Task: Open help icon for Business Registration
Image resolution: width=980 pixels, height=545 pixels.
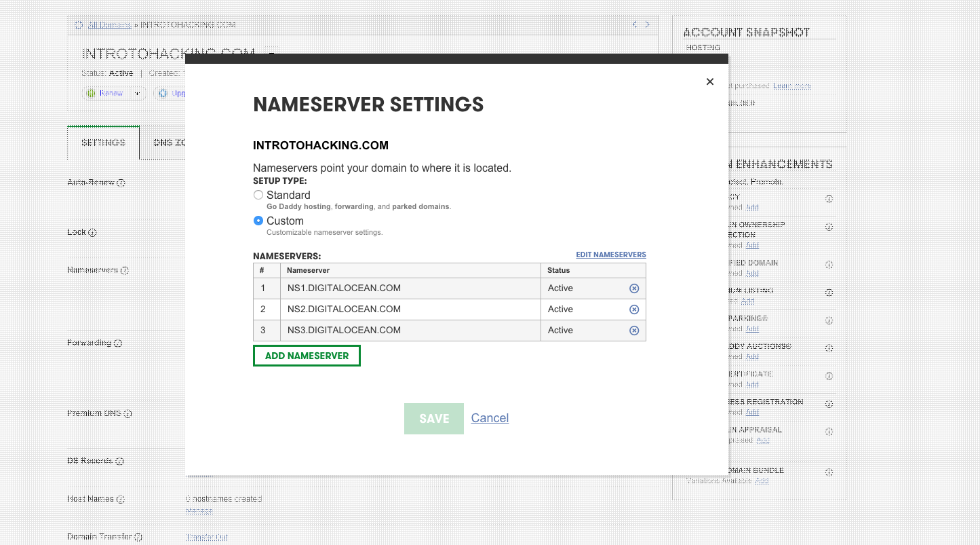Action: pyautogui.click(x=829, y=405)
